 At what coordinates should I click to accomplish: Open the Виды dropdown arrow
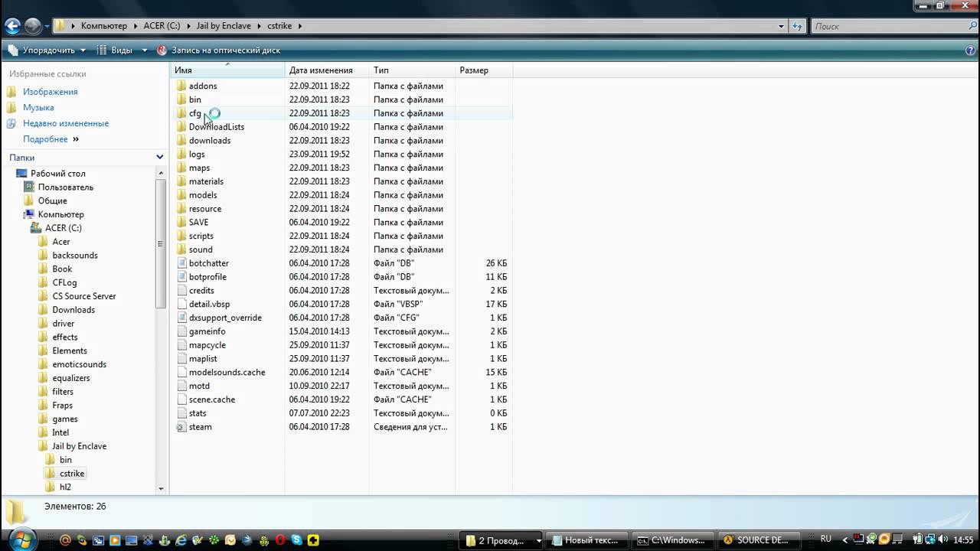tap(144, 51)
